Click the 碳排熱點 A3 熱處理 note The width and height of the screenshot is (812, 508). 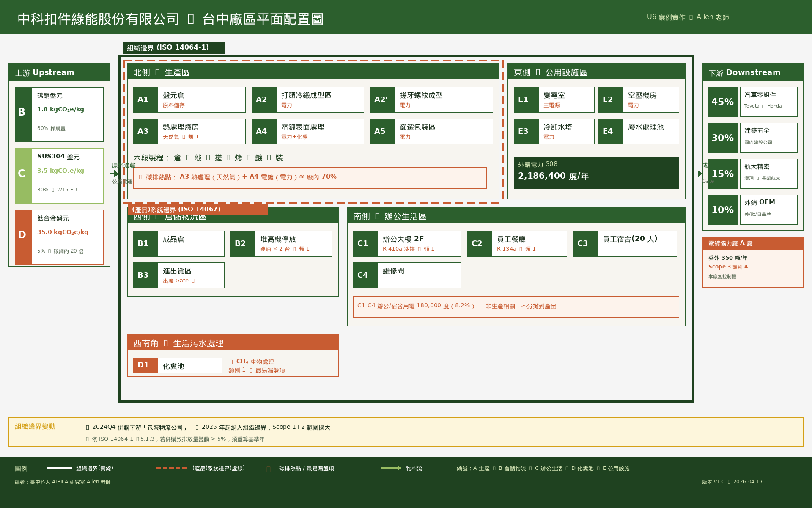(310, 178)
